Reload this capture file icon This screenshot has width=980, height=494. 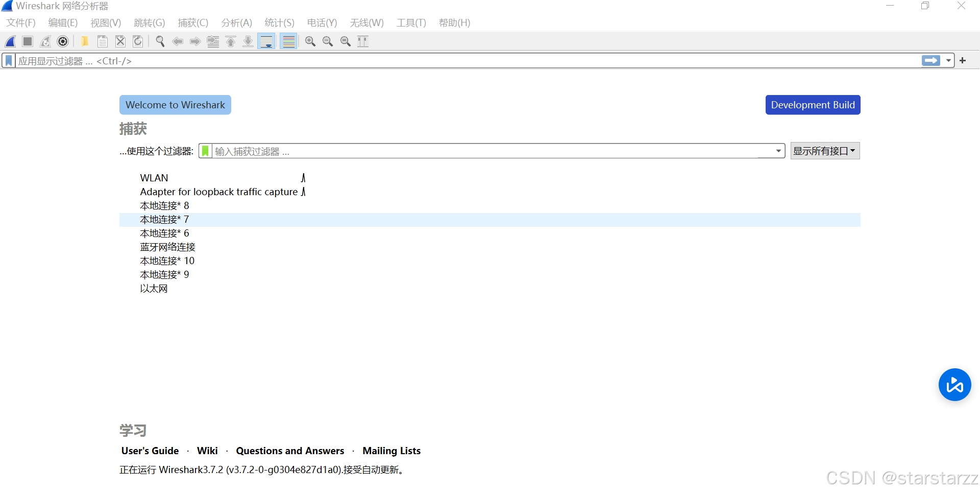coord(138,41)
